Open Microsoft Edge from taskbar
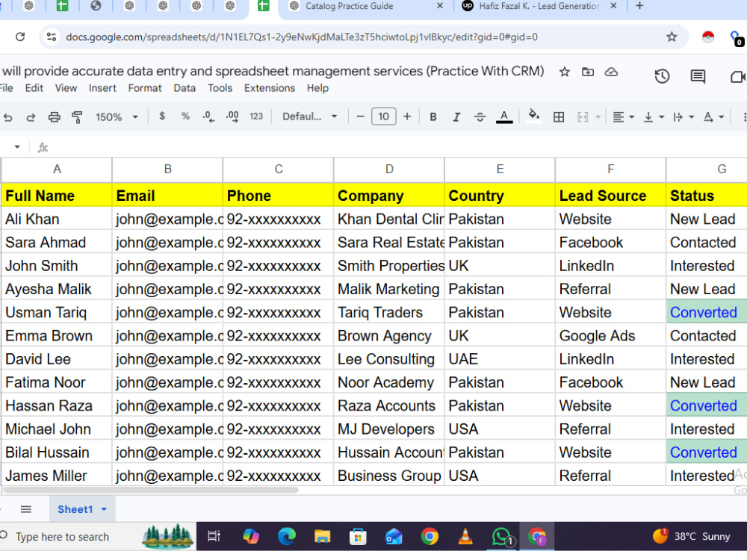The image size is (747, 560). [287, 537]
